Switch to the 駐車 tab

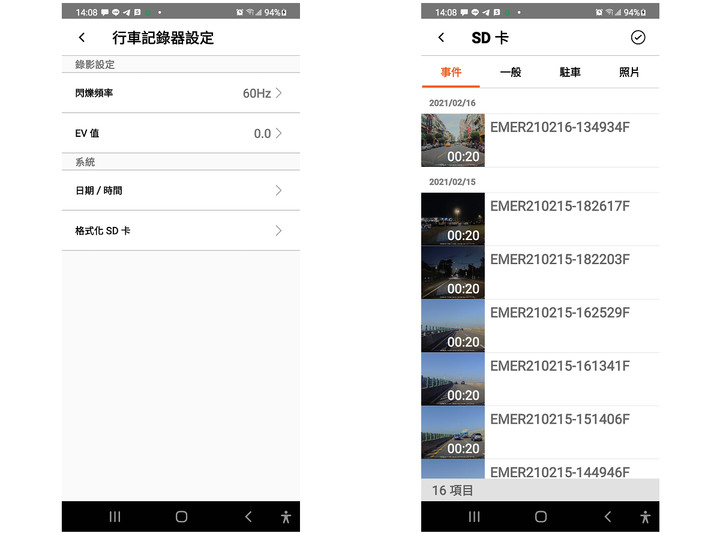pos(570,72)
